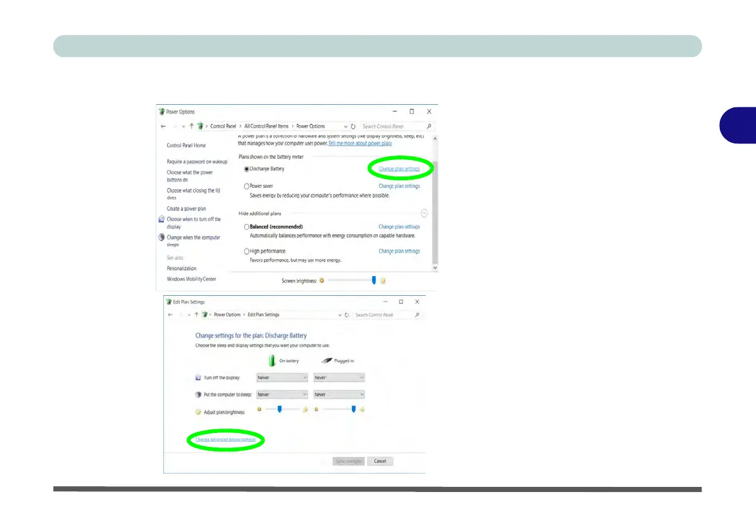This screenshot has width=756, height=532.
Task: Click back arrow in Power Options window
Action: tap(163, 126)
